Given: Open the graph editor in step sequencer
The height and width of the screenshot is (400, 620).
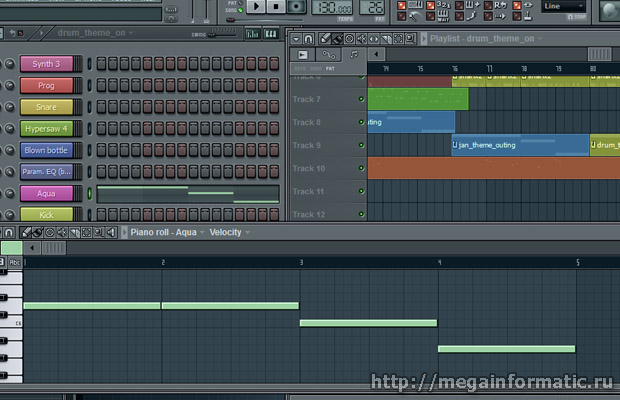Looking at the screenshot, I should (252, 34).
